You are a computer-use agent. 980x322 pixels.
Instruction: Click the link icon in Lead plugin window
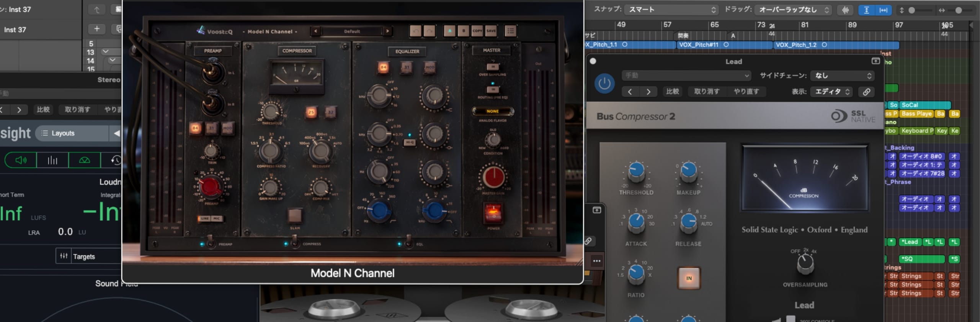click(x=866, y=92)
